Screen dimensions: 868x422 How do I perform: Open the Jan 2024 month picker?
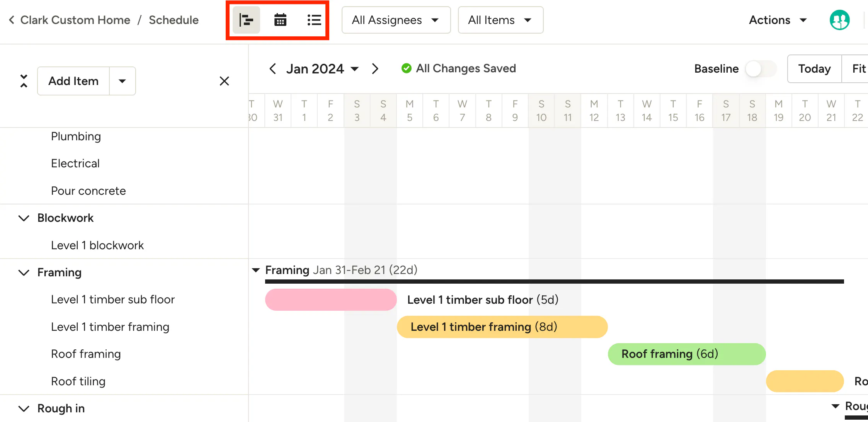point(322,69)
